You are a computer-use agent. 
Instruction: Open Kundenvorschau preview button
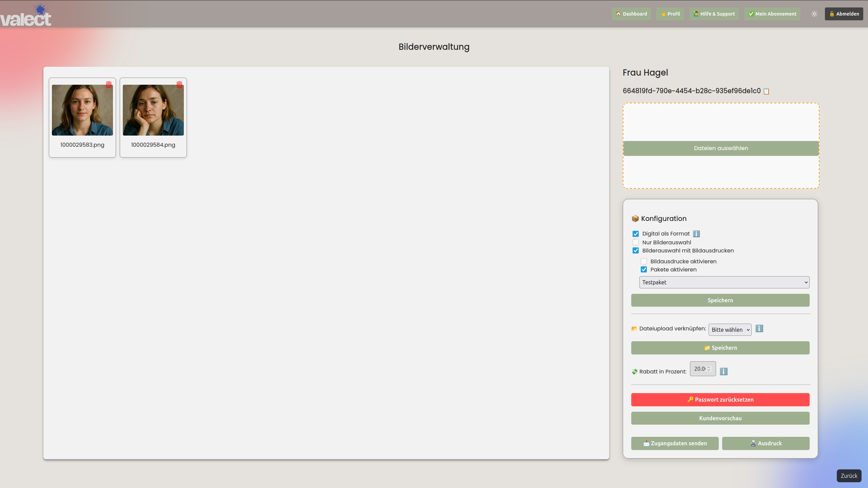(x=720, y=418)
